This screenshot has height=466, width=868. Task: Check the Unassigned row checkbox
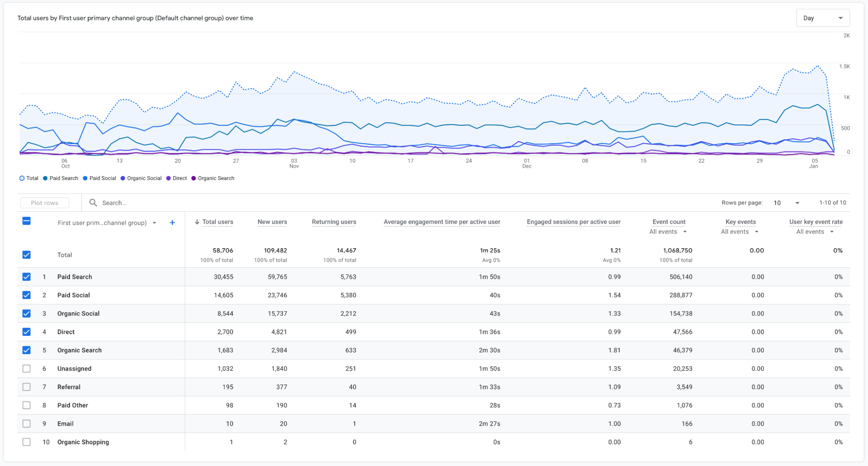[26, 369]
